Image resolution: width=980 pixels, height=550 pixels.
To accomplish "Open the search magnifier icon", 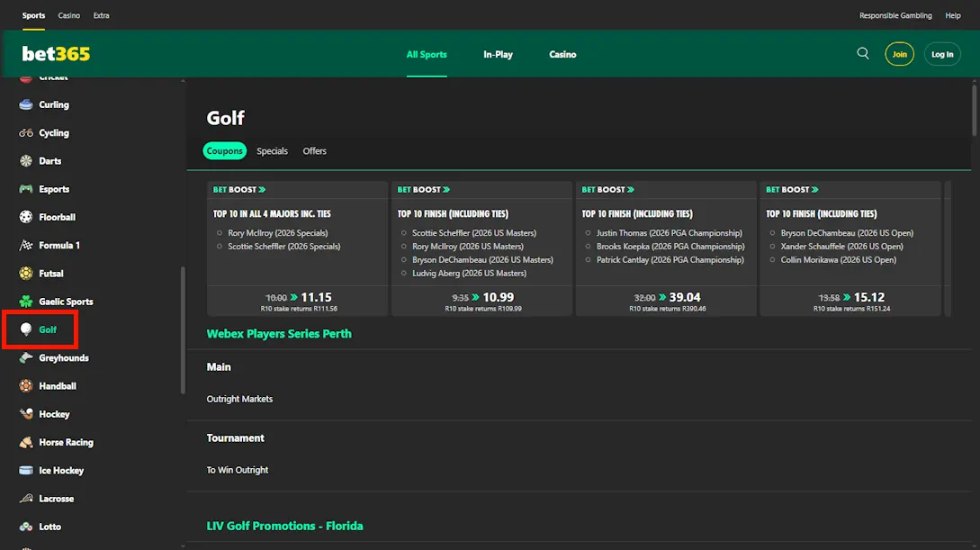I will (x=863, y=53).
